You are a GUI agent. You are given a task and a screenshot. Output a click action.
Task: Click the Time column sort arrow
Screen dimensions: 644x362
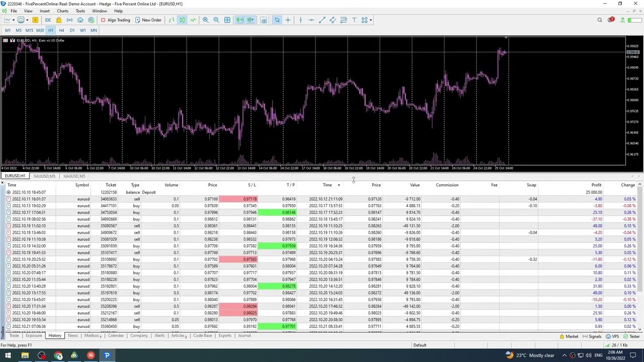[339, 185]
